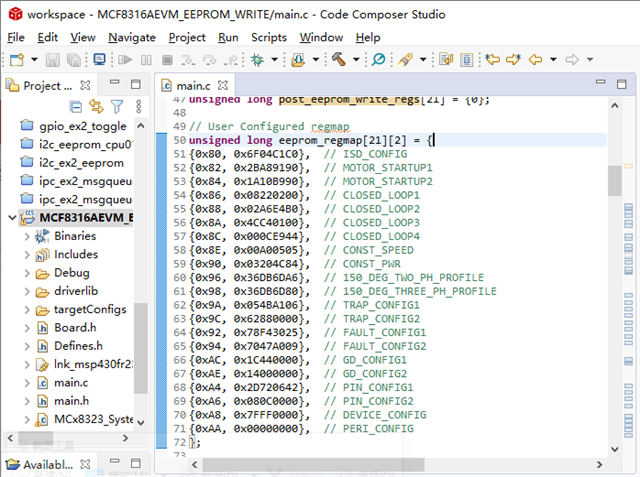Select the Project Explorer tab
640x477 pixels.
click(x=47, y=86)
